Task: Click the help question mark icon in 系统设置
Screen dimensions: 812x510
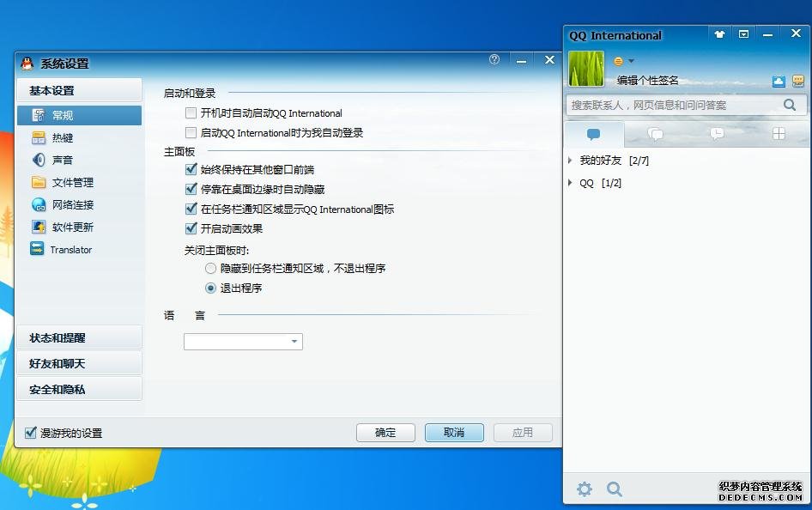Action: click(x=494, y=59)
